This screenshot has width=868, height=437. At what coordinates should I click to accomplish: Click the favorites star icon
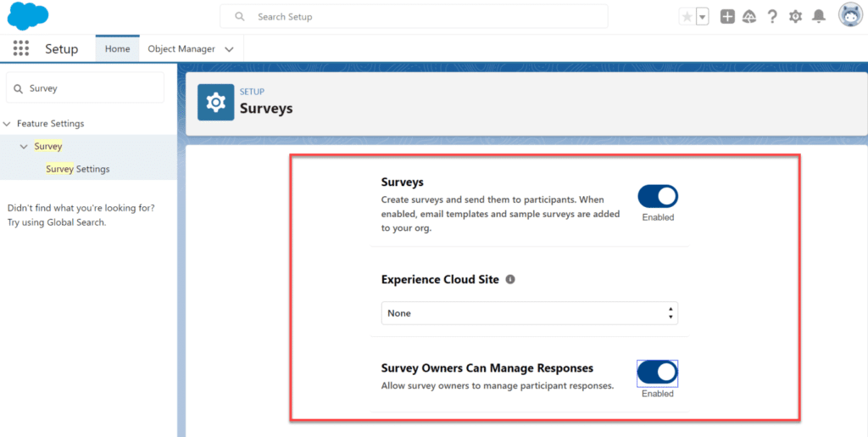coord(687,17)
